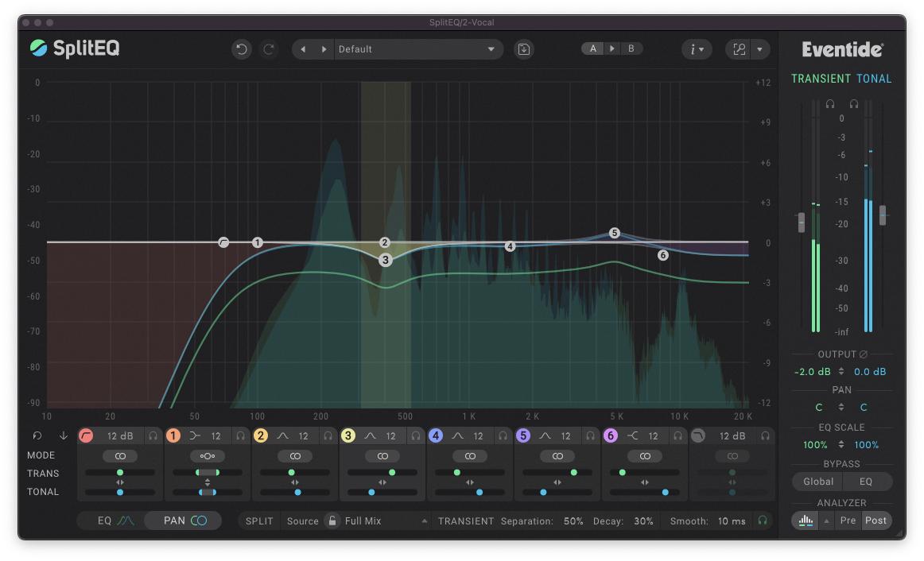Solo the low-pass band headphone icon
This screenshot has height=561, width=924.
click(x=766, y=436)
